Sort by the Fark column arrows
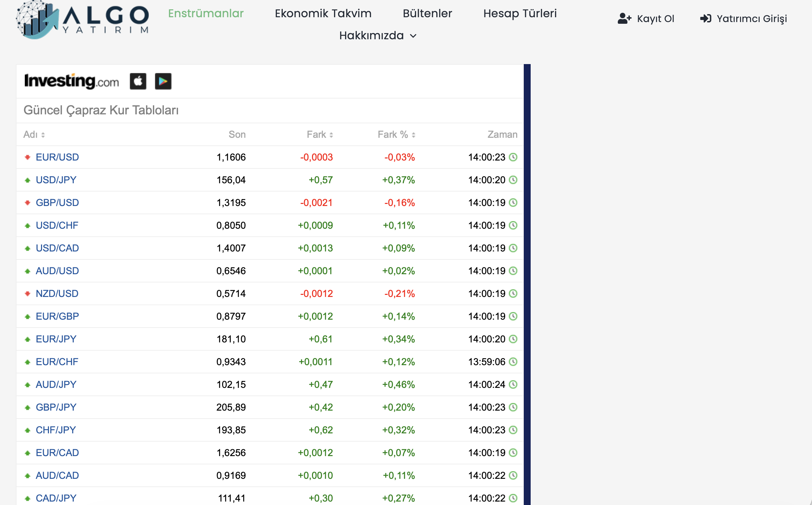The width and height of the screenshot is (812, 505). pyautogui.click(x=331, y=135)
